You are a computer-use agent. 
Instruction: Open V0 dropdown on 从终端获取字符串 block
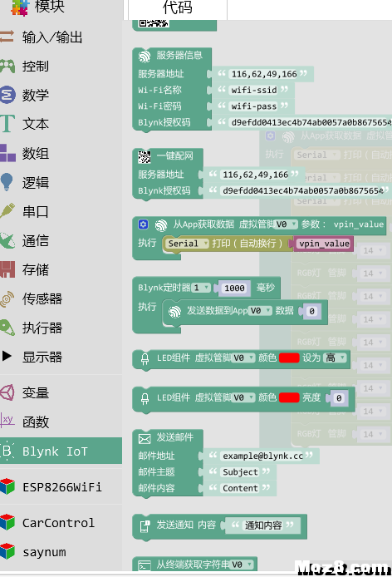[242, 565]
